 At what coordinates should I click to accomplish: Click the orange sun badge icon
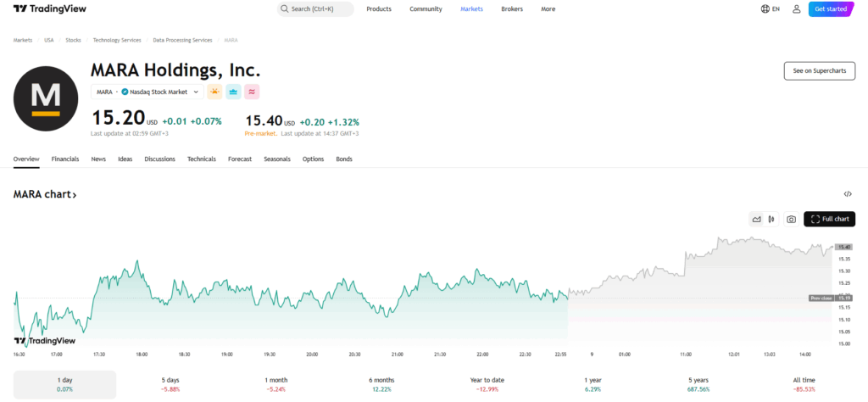click(x=214, y=92)
